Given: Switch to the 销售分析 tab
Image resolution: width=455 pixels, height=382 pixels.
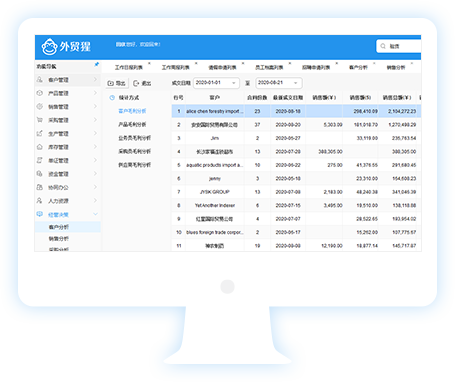Looking at the screenshot, I should point(396,67).
